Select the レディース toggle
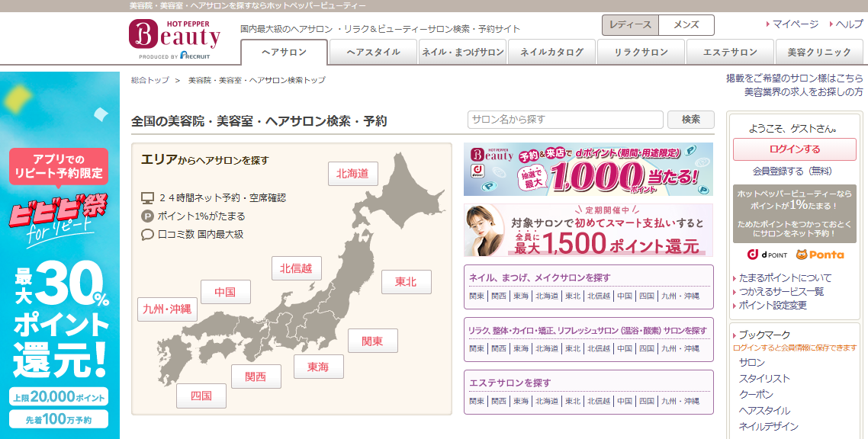This screenshot has width=868, height=439. (x=631, y=25)
